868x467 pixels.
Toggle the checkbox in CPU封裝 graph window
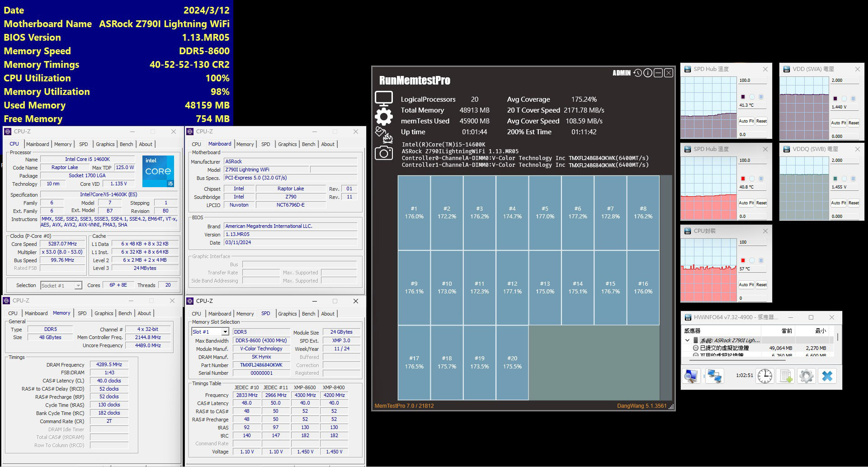pos(752,260)
